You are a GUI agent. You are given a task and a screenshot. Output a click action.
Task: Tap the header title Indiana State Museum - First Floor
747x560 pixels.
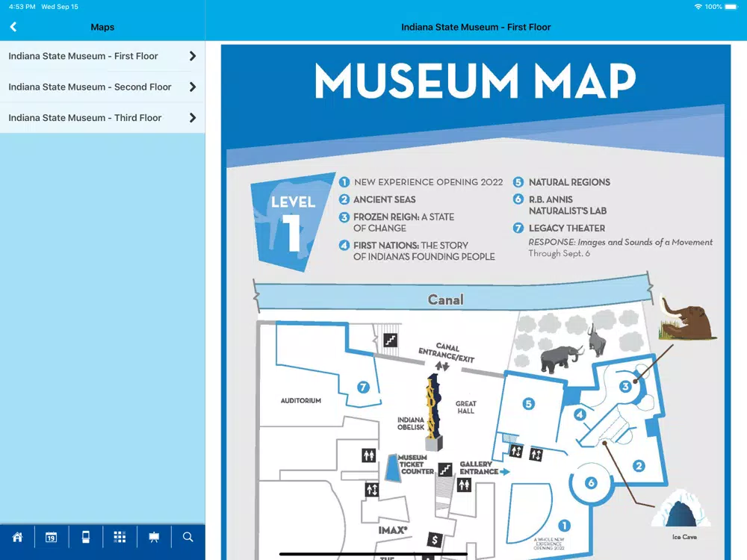point(476,27)
